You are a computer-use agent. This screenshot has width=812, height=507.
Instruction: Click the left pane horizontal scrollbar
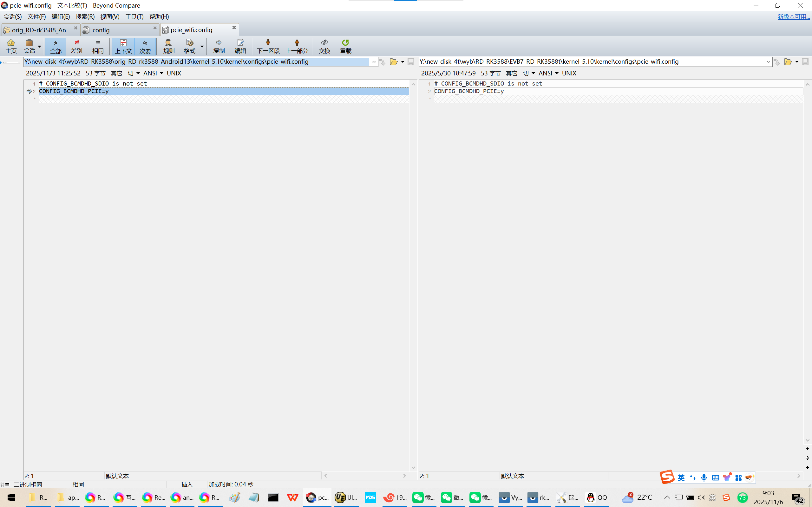click(x=365, y=476)
